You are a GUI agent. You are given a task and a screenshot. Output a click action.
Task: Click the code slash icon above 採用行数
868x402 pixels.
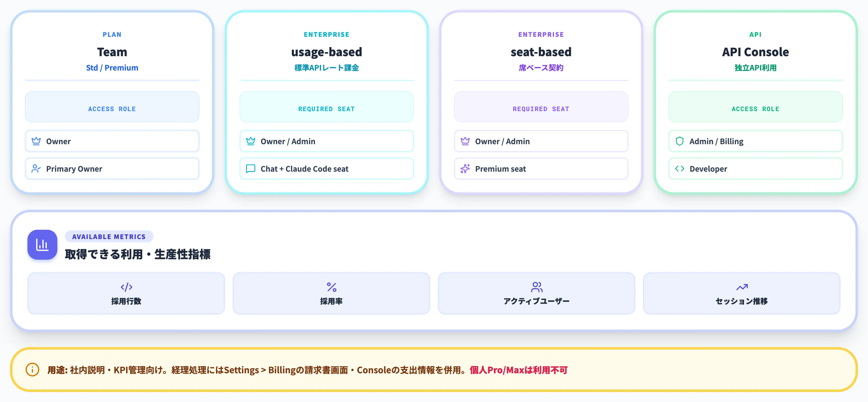click(x=126, y=287)
